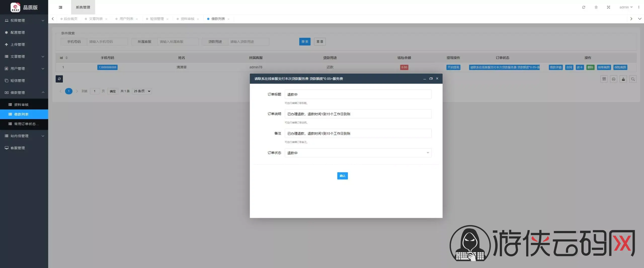This screenshot has width=644, height=268.
Task: Select 资料审核 in the sidebar submenu
Action: [21, 105]
